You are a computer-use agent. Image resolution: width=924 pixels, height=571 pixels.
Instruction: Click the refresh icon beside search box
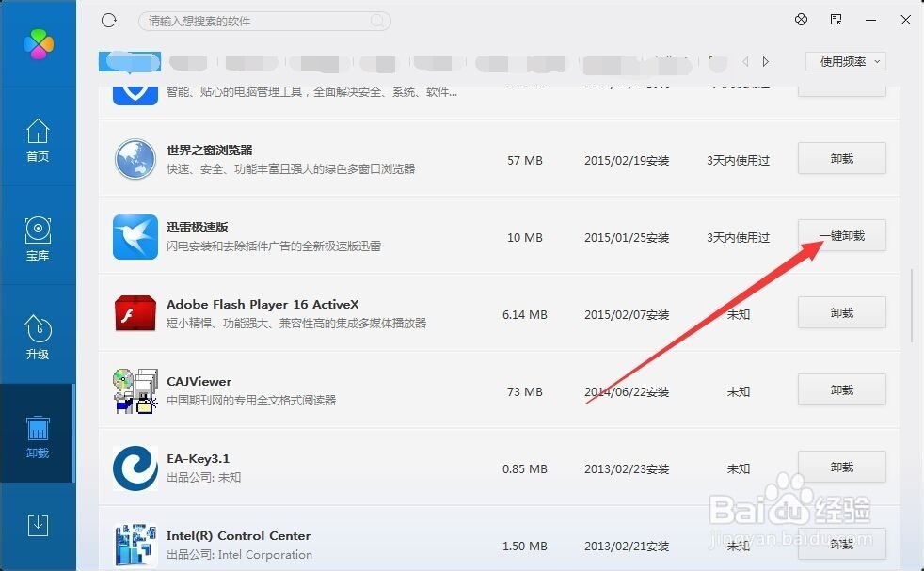click(109, 21)
